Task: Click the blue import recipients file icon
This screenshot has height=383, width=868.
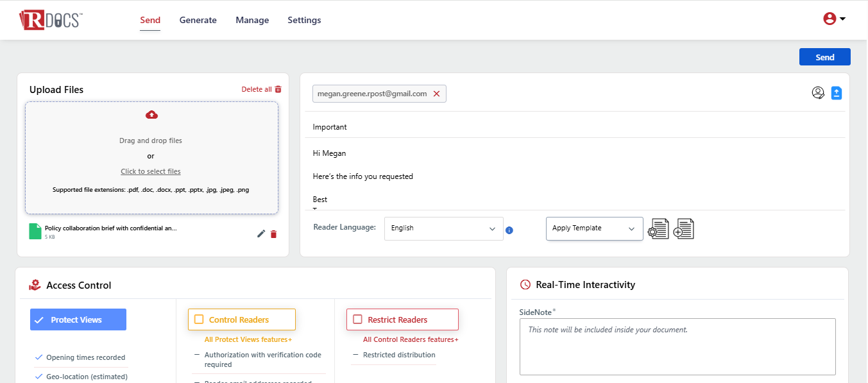Action: point(837,93)
